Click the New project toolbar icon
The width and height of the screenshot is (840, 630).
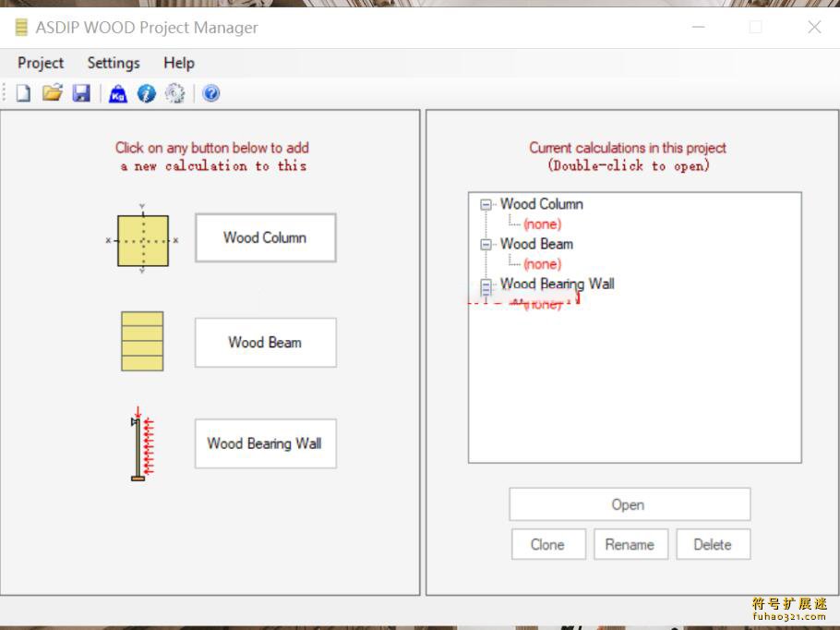(x=23, y=93)
